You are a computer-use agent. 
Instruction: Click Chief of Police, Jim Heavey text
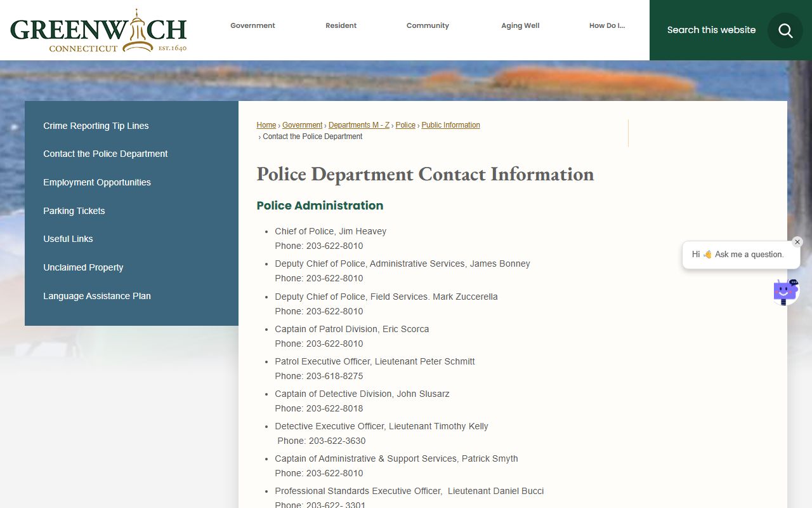coord(331,231)
